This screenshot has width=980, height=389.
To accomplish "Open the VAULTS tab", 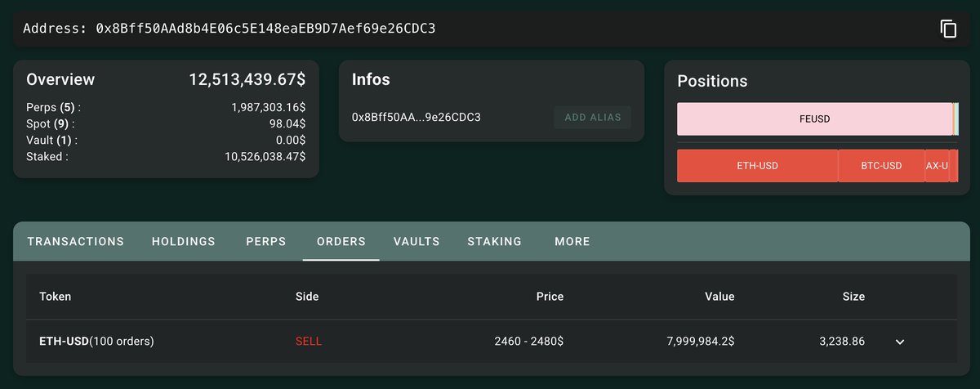I will pyautogui.click(x=416, y=242).
